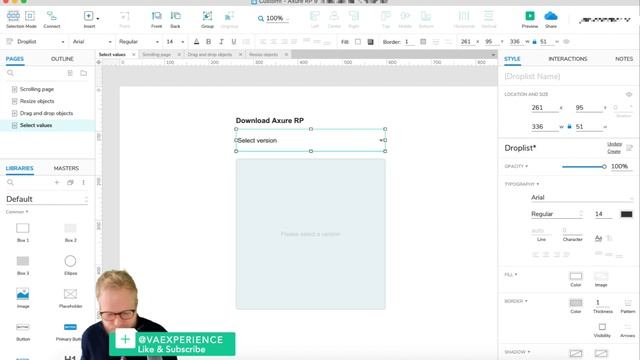This screenshot has width=640, height=360.
Task: Switch to the Outline tab
Action: click(x=62, y=59)
